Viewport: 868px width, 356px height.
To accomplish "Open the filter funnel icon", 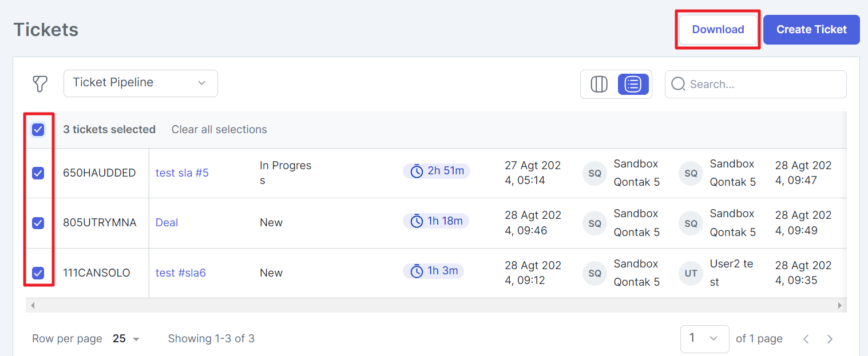I will pos(39,84).
